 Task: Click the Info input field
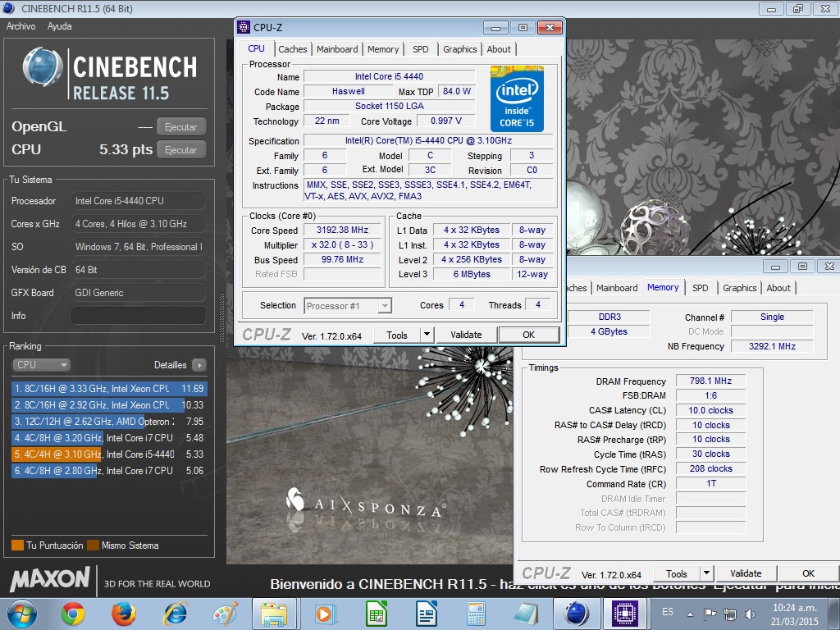138,316
